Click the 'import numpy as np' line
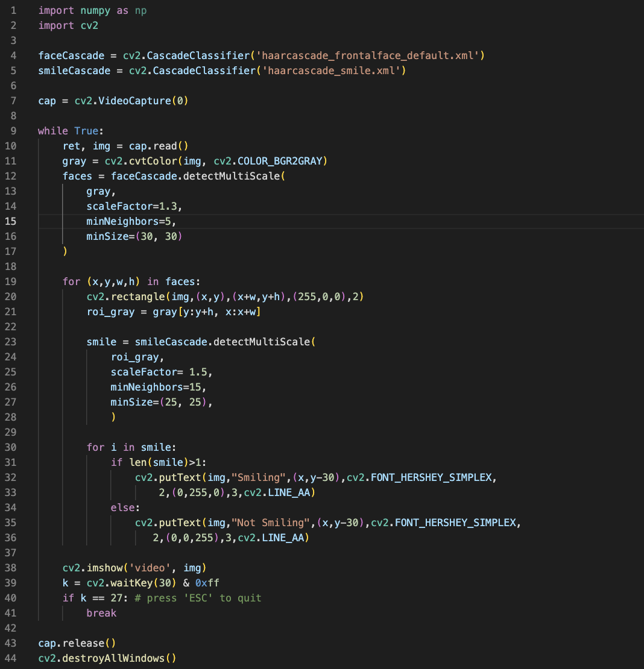Image resolution: width=644 pixels, height=669 pixels. (93, 11)
